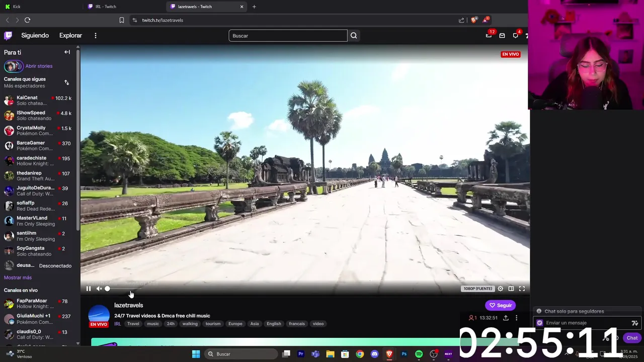
Task: Click Abrir stories link
Action: (x=39, y=66)
